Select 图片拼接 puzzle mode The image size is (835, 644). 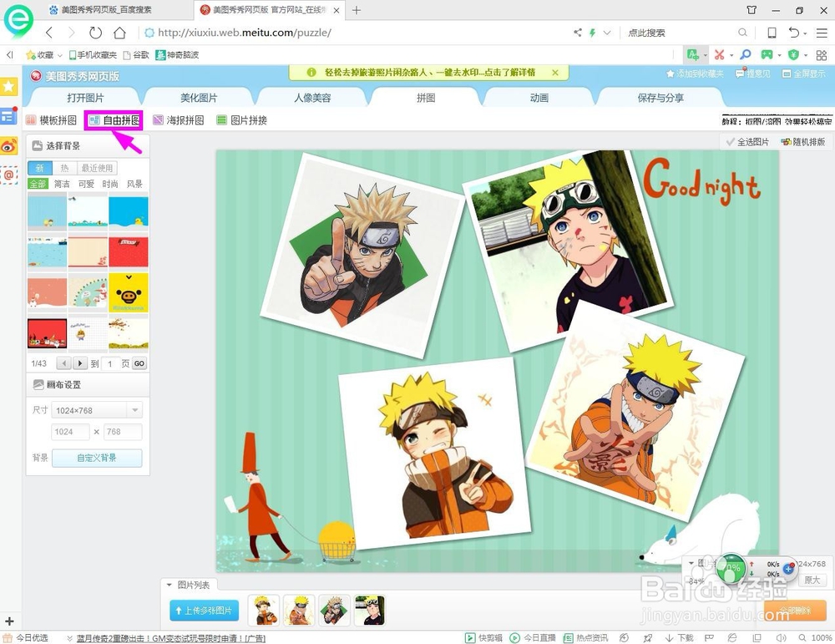pos(242,120)
